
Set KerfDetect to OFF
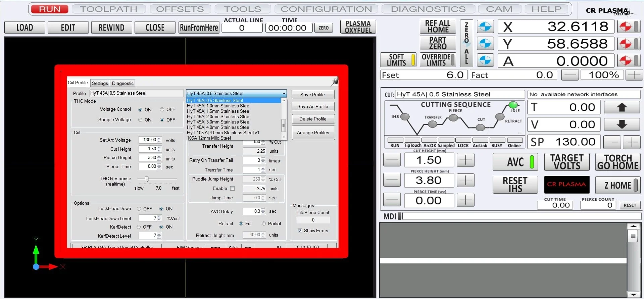(139, 227)
